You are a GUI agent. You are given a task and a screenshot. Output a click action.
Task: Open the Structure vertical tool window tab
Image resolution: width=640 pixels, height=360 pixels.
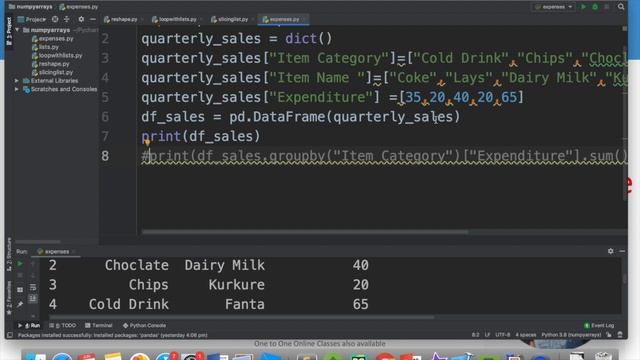point(9,255)
